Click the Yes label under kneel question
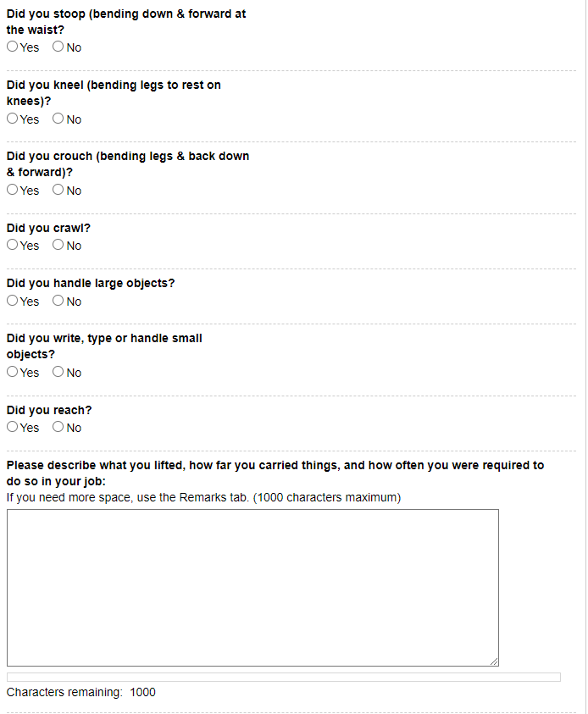 click(30, 119)
